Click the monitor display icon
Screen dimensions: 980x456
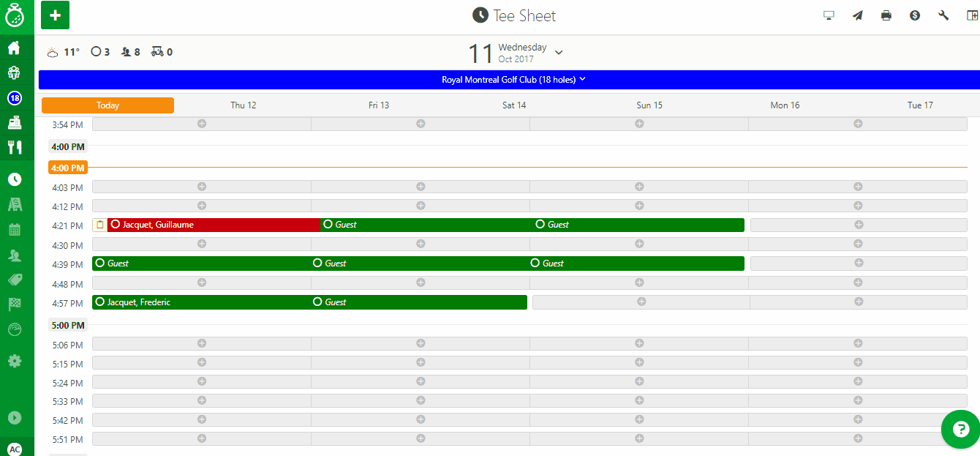coord(829,15)
